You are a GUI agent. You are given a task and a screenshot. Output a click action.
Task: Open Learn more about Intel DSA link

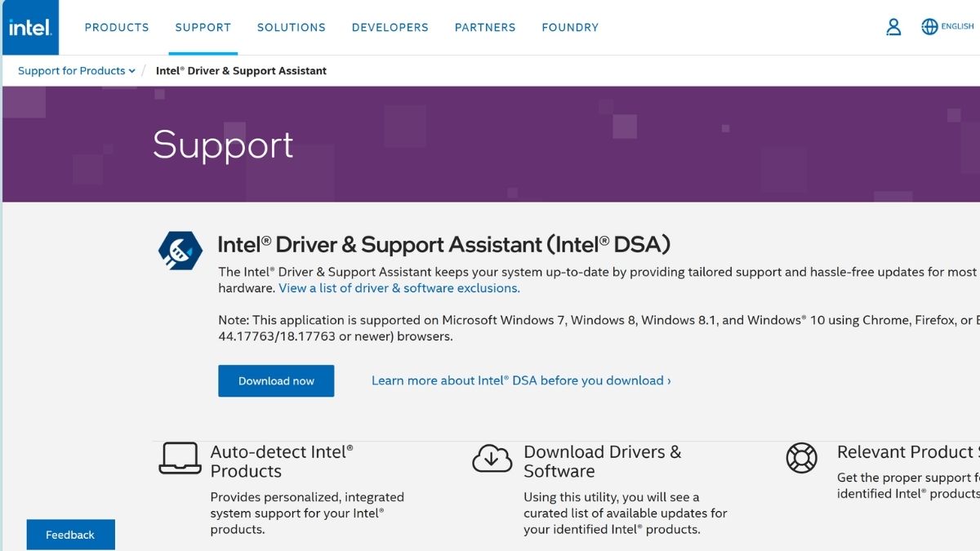tap(521, 380)
